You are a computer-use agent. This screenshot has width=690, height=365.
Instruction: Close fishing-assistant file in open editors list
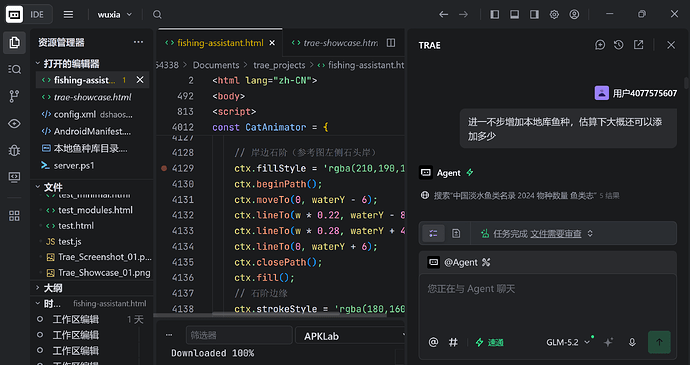140,80
